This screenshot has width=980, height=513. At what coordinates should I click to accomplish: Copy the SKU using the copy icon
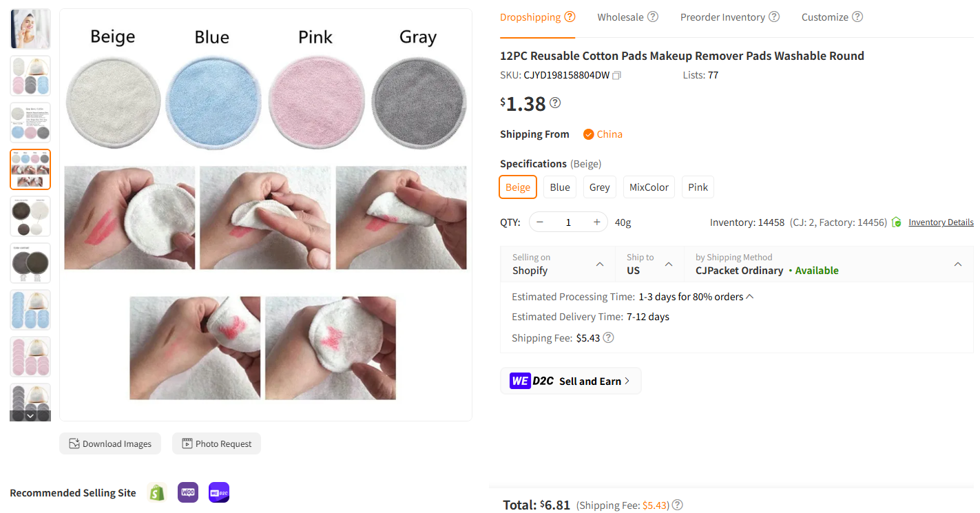click(616, 75)
